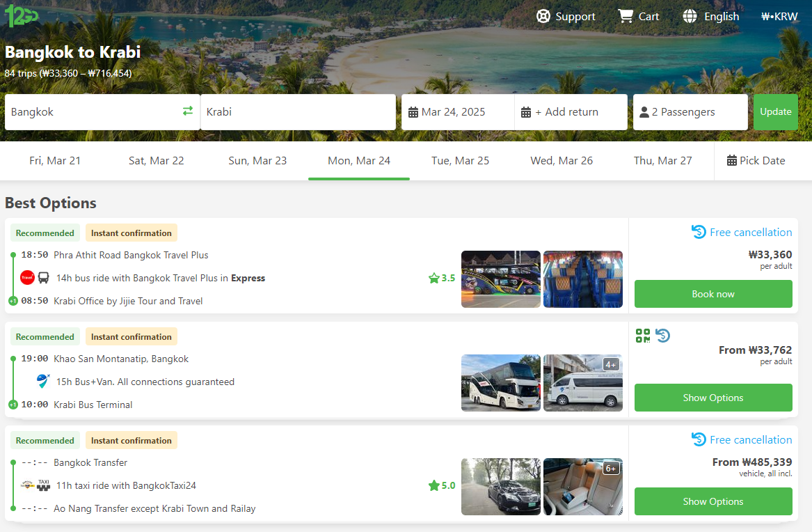Select the Wed, Mar 26 date tab

[x=562, y=161]
